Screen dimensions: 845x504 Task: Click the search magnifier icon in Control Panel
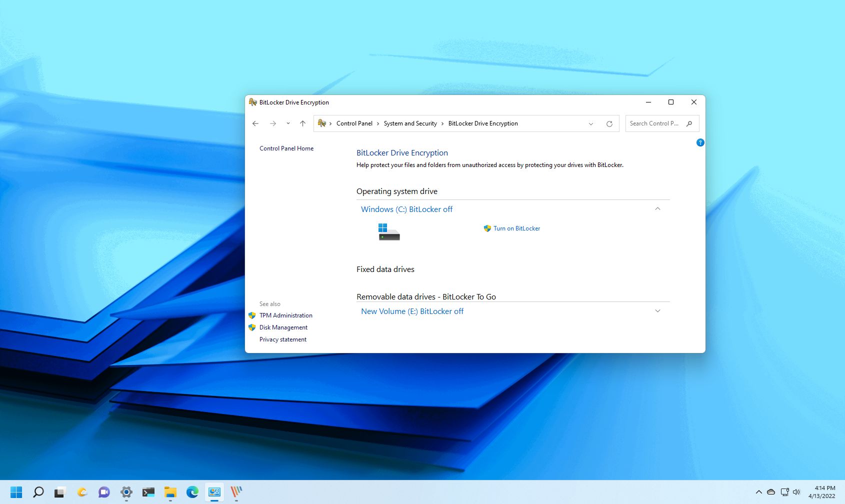[x=689, y=123]
